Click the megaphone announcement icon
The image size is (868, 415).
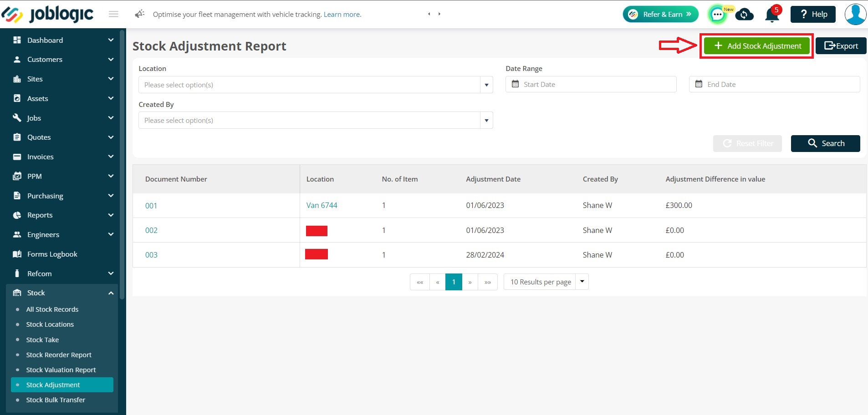pos(139,14)
